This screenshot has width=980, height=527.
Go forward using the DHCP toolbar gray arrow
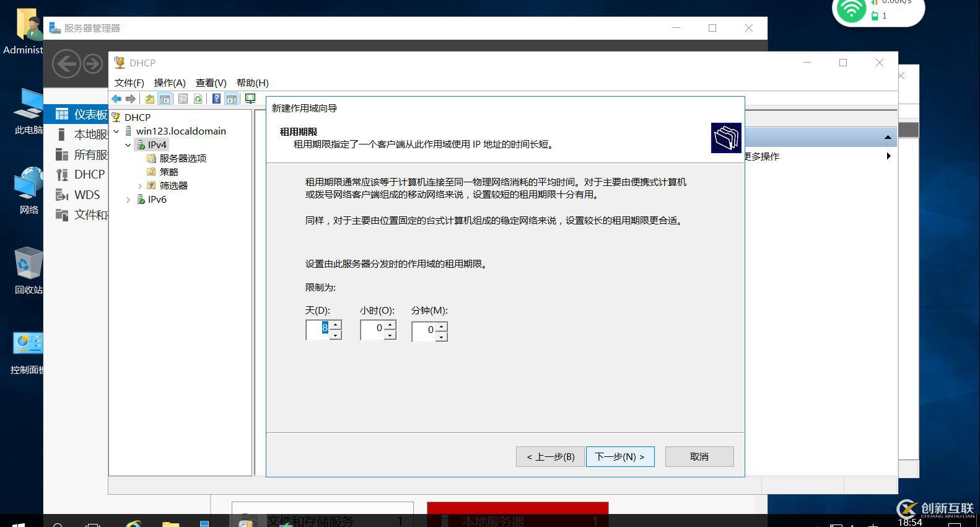pos(131,99)
